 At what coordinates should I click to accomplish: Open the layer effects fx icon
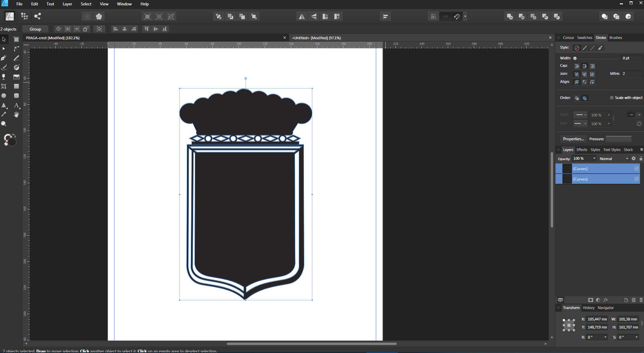(605, 300)
